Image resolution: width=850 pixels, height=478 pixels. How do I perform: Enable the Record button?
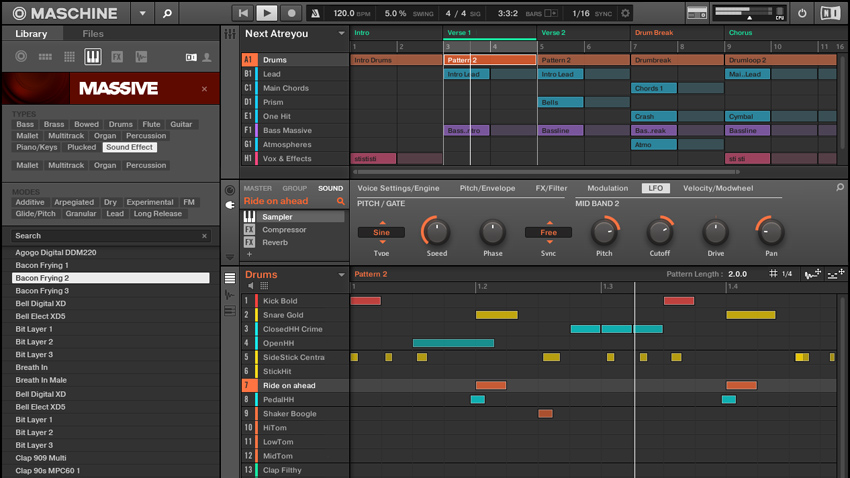coord(291,13)
